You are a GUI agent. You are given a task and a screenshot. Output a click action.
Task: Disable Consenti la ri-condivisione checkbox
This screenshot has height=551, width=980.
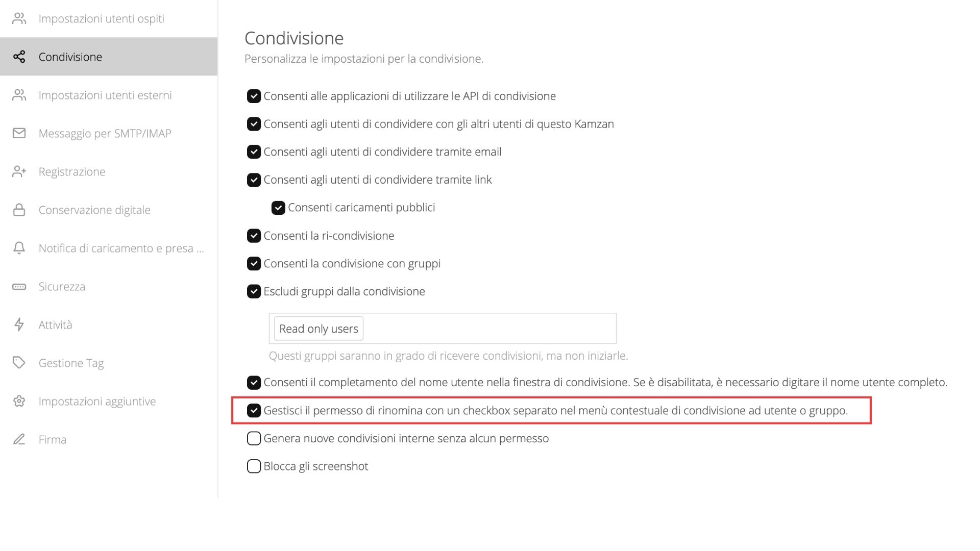click(254, 236)
